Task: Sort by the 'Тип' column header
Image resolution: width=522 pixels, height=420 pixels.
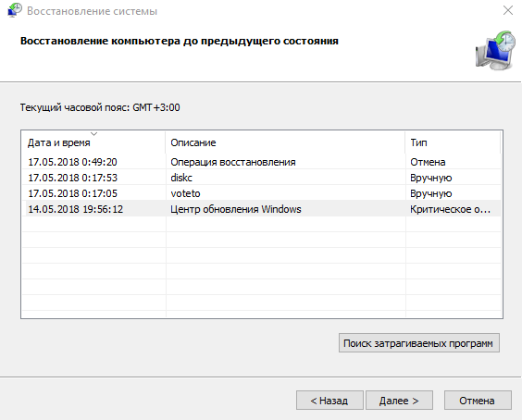Action: (x=453, y=142)
